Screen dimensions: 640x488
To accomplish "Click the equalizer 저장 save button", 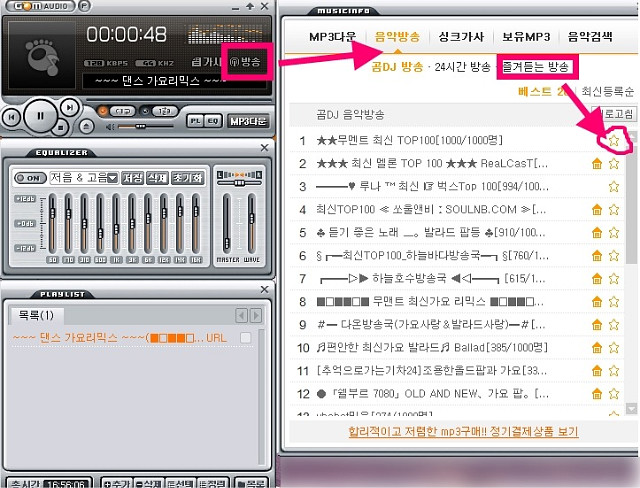I will pyautogui.click(x=133, y=178).
